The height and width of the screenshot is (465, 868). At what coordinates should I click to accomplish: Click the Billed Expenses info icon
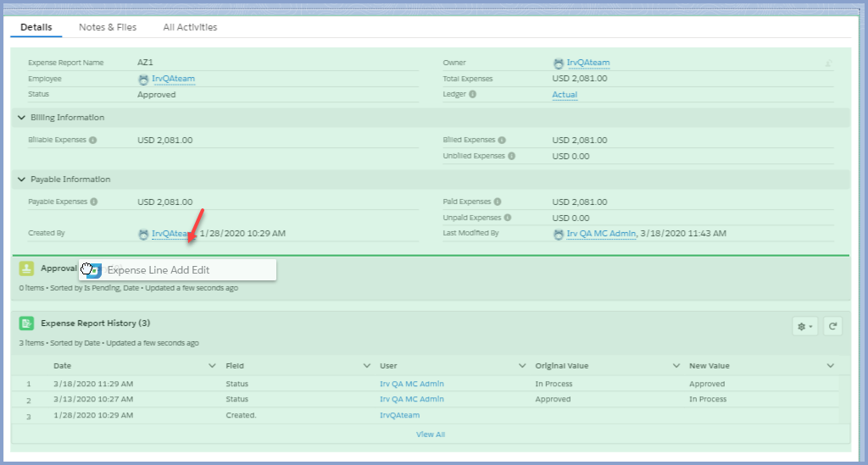point(502,140)
